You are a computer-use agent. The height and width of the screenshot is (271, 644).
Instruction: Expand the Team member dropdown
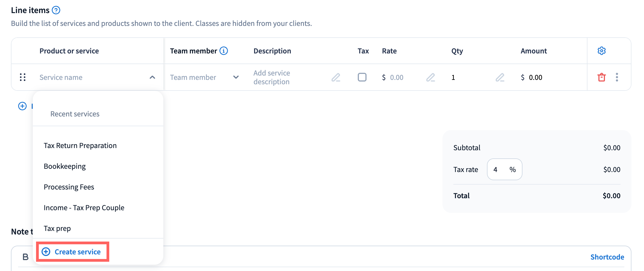tap(236, 77)
